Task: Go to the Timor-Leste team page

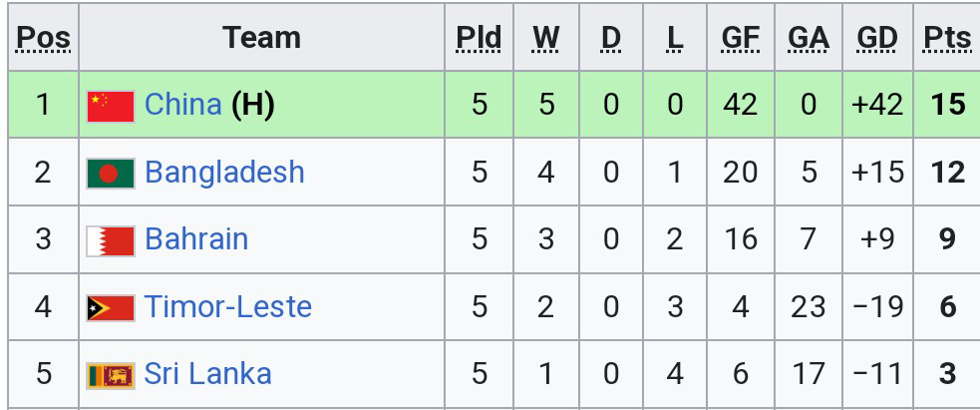Action: (228, 306)
